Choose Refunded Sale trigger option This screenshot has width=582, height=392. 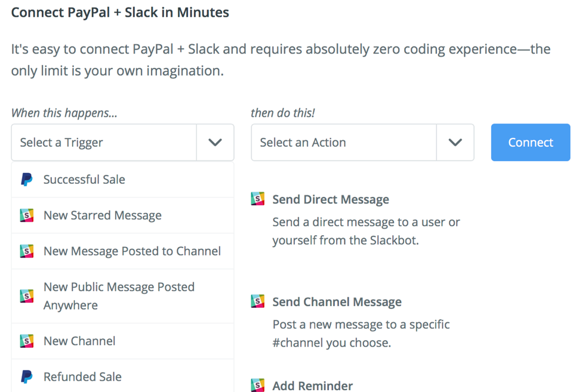click(x=82, y=377)
